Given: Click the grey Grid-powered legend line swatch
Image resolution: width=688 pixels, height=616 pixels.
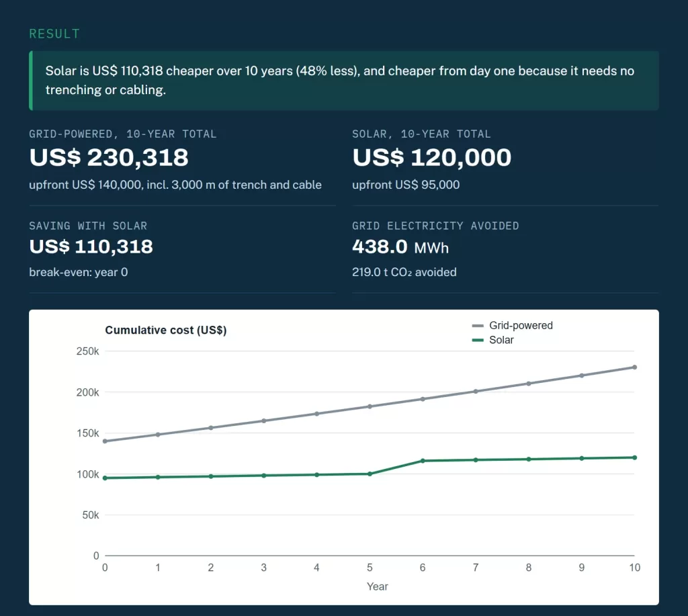Looking at the screenshot, I should click(478, 326).
